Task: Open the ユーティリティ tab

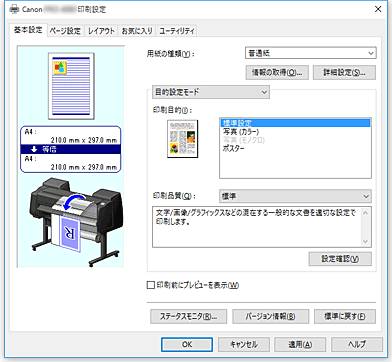Action: [x=176, y=31]
